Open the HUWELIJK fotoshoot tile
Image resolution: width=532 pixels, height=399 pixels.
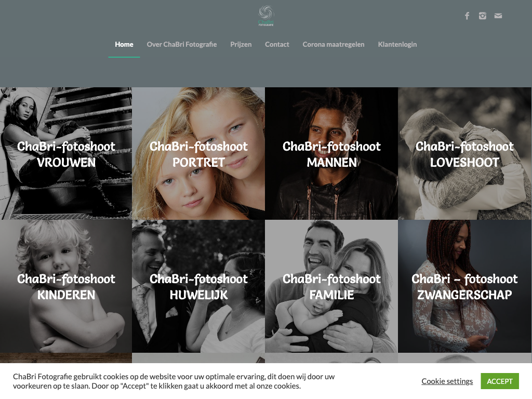tap(198, 286)
